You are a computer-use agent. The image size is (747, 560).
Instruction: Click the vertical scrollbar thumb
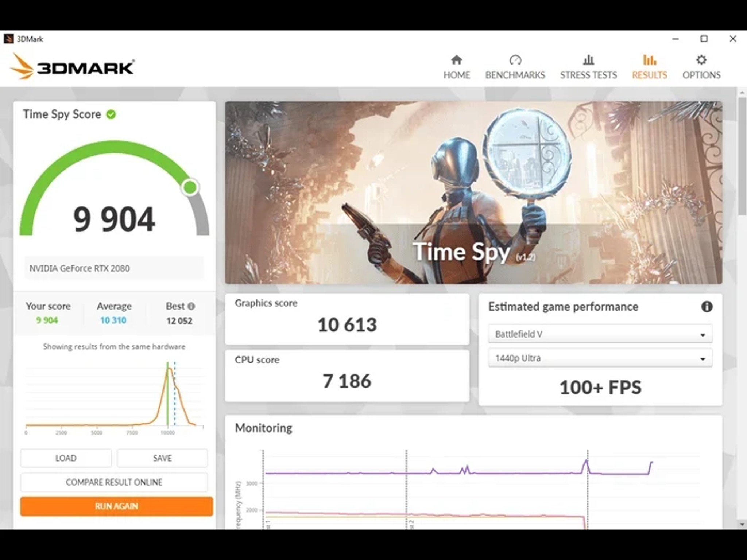(x=742, y=156)
